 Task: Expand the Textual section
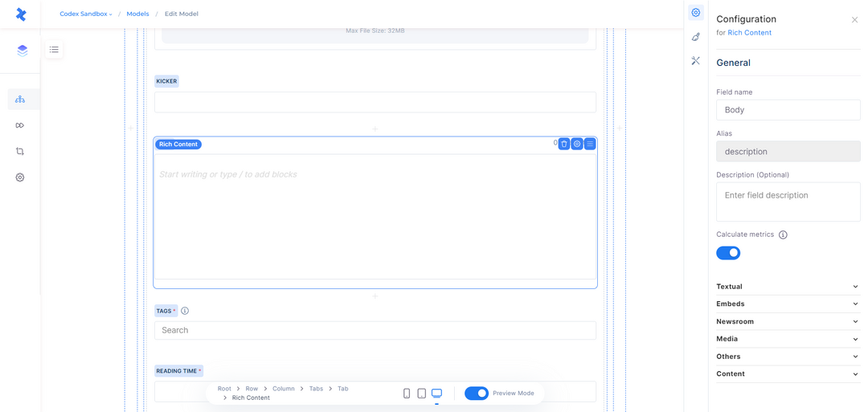pyautogui.click(x=788, y=287)
